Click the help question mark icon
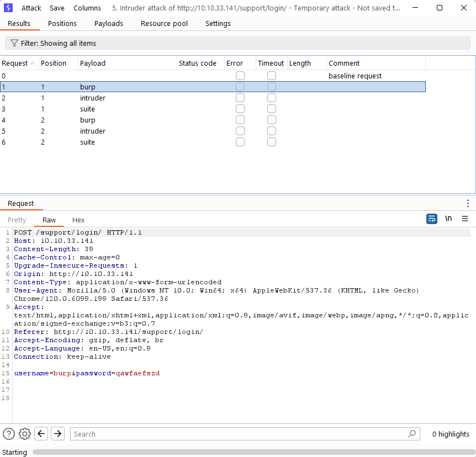 coord(9,434)
